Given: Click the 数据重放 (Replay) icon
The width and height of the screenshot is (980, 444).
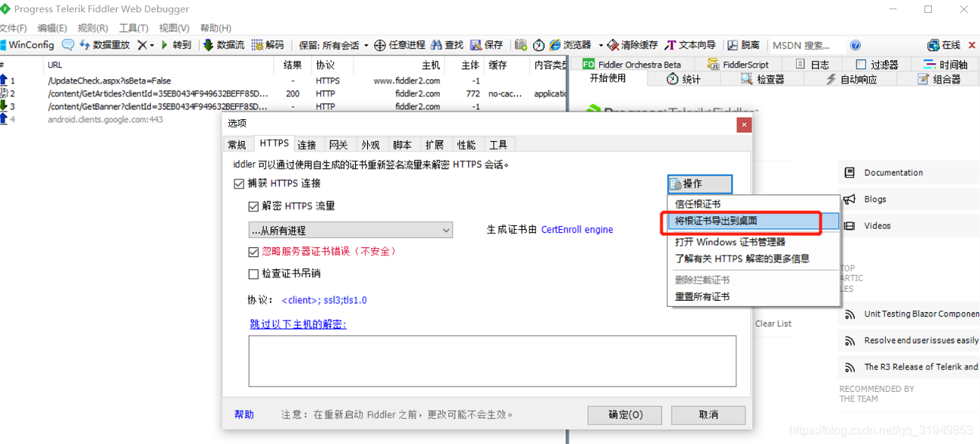Looking at the screenshot, I should coord(85,45).
